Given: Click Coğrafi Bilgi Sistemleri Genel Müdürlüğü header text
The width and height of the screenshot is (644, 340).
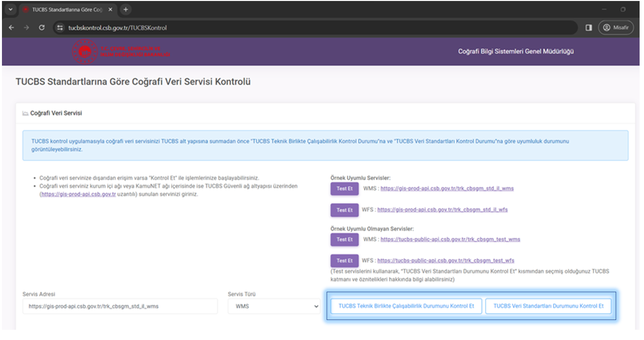Looking at the screenshot, I should (x=516, y=51).
